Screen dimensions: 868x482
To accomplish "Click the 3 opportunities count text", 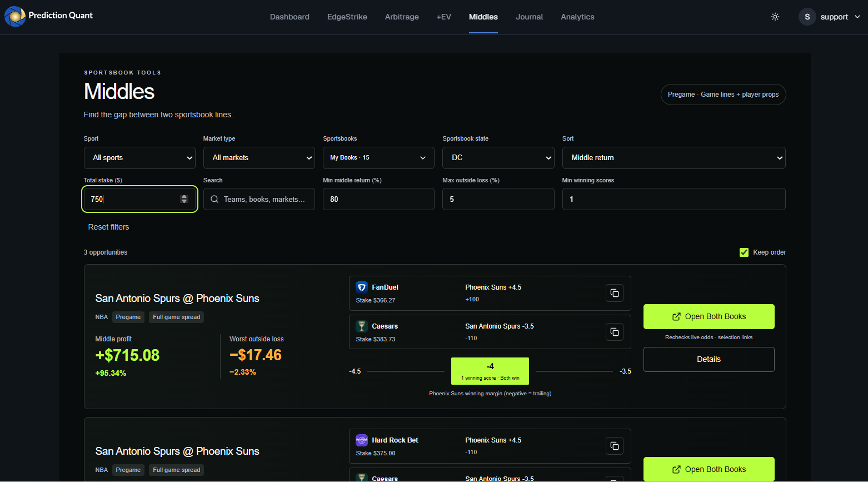I will click(x=106, y=252).
